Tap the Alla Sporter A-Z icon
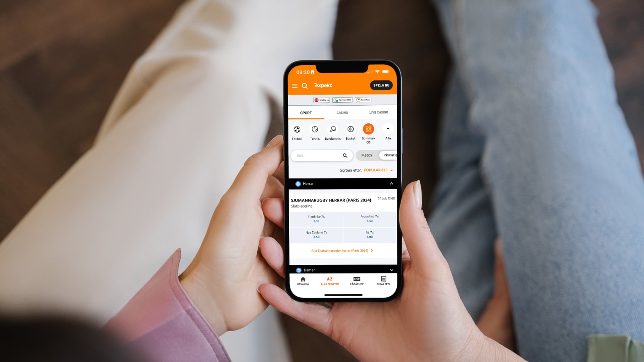Viewport: 644px width, 362px height. 329,281
